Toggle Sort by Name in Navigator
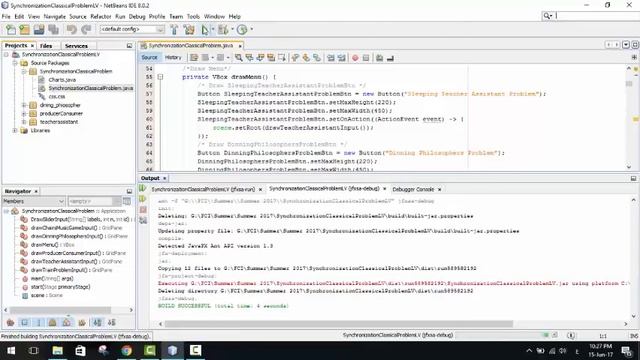This screenshot has width=640, height=360. 97,322
